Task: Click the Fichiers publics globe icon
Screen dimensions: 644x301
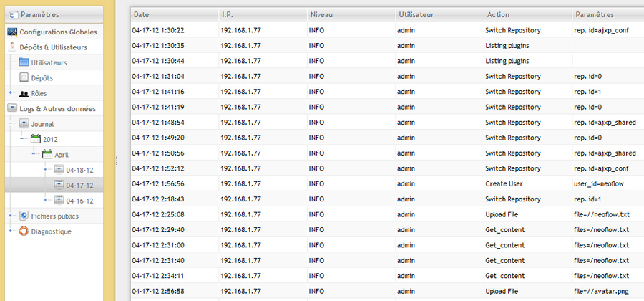Action: click(x=24, y=216)
